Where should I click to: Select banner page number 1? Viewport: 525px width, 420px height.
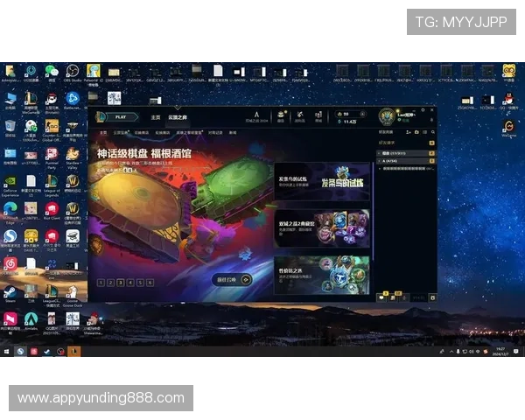(102, 282)
